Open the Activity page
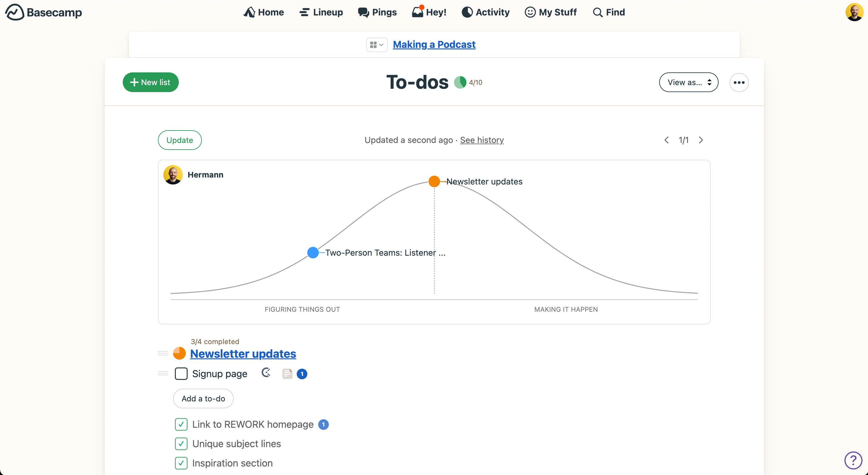 point(486,12)
